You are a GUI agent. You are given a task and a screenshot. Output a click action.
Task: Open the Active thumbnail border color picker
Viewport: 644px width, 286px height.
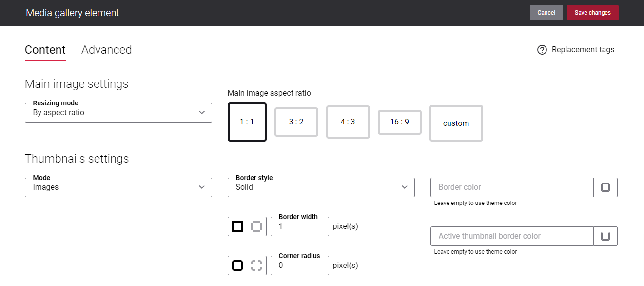point(605,236)
